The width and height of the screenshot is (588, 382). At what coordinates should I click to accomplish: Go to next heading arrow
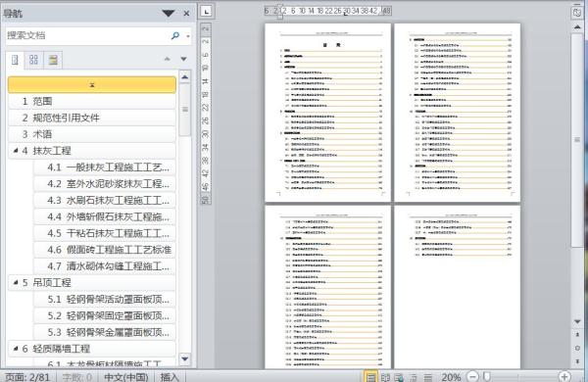tap(184, 59)
